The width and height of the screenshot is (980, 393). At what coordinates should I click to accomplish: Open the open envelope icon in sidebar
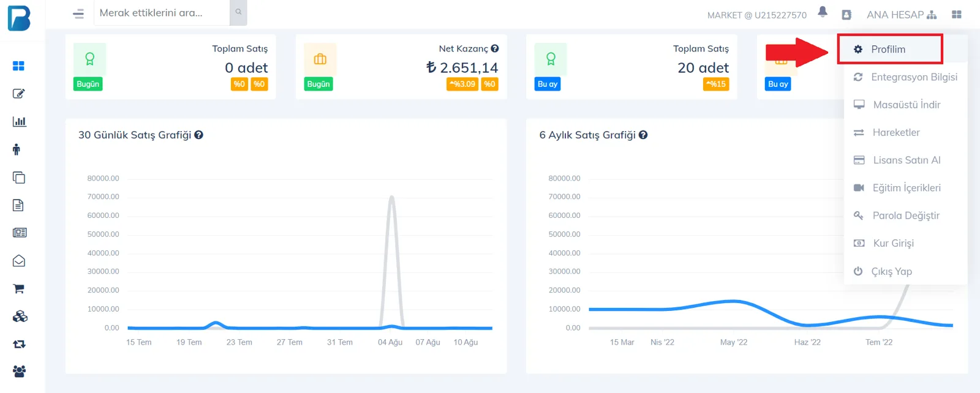[x=19, y=261]
